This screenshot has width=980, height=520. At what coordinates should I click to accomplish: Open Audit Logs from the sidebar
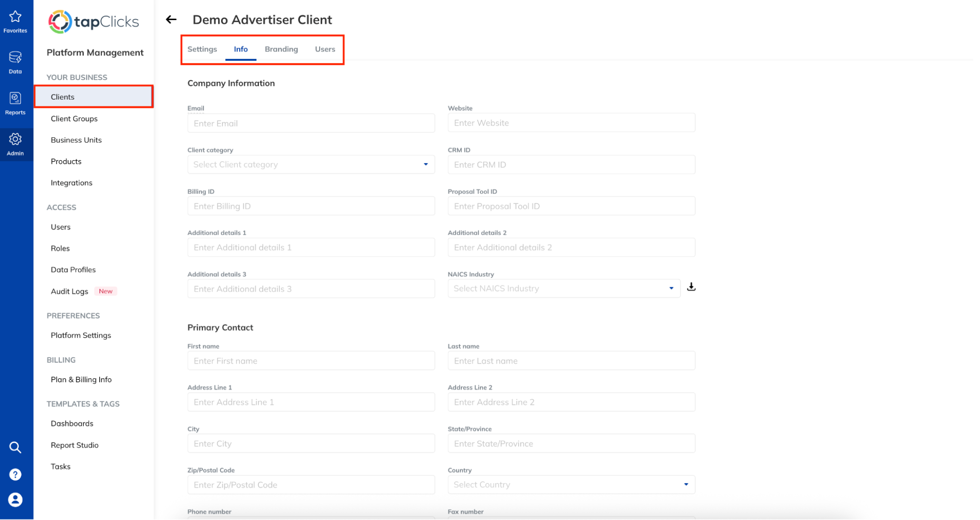point(69,291)
